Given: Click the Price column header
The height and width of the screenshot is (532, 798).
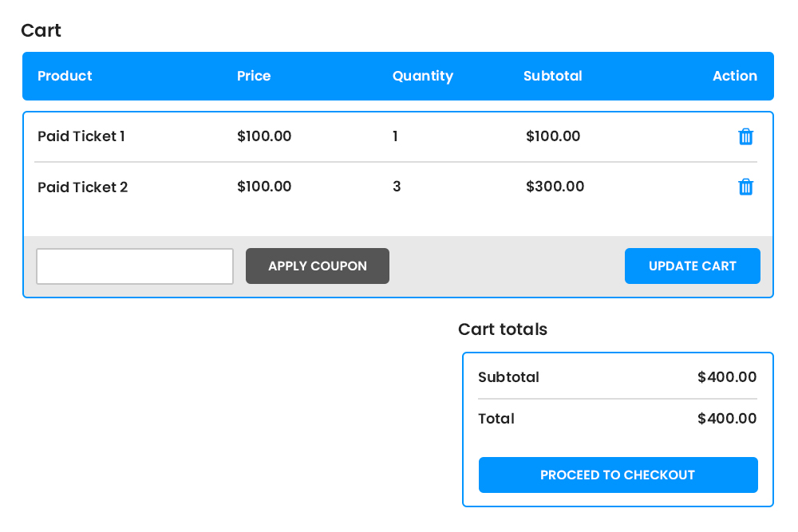Looking at the screenshot, I should click(x=254, y=77).
